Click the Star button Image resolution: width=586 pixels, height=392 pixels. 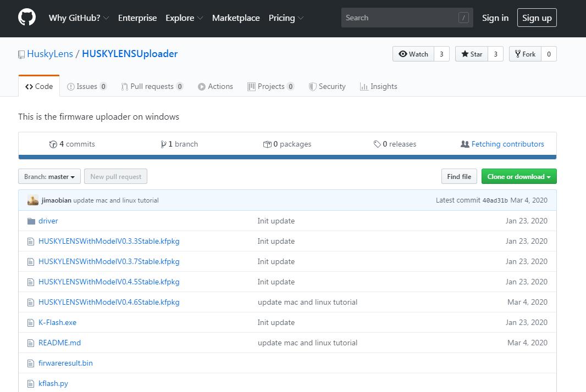point(472,54)
